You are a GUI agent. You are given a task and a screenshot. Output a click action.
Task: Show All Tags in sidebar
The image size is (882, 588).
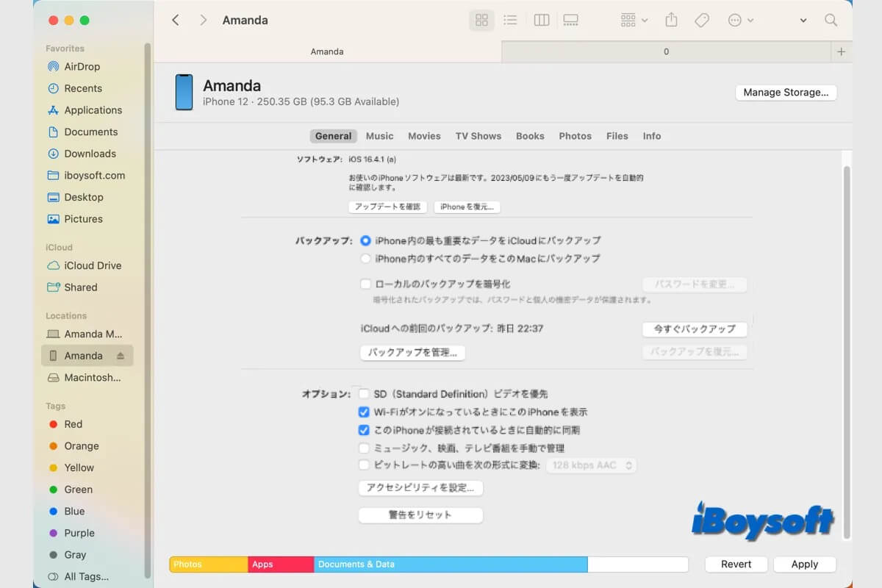[x=87, y=576]
